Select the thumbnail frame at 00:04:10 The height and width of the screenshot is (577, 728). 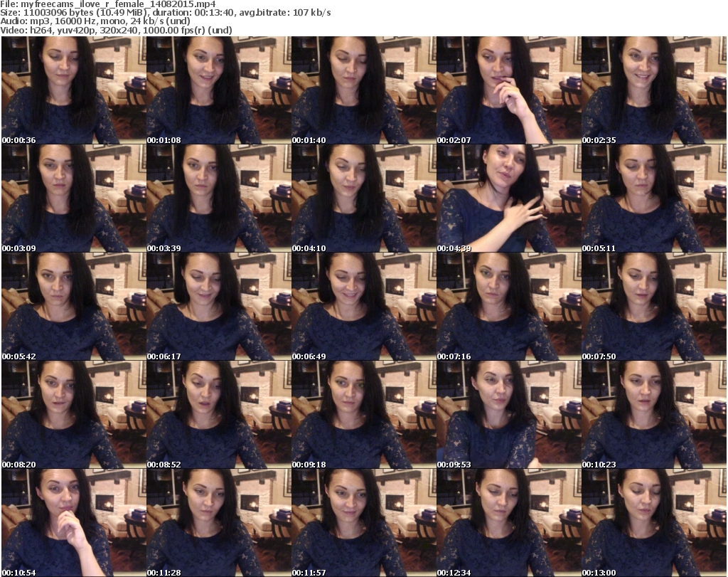pos(363,198)
